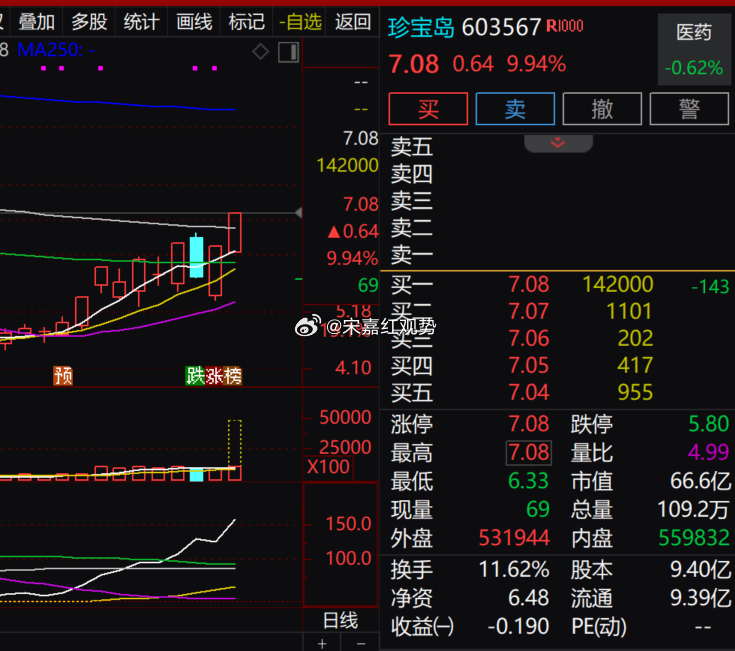Viewport: 735px width, 651px height.
Task: Click the blue 卖 sell button
Action: coord(515,109)
